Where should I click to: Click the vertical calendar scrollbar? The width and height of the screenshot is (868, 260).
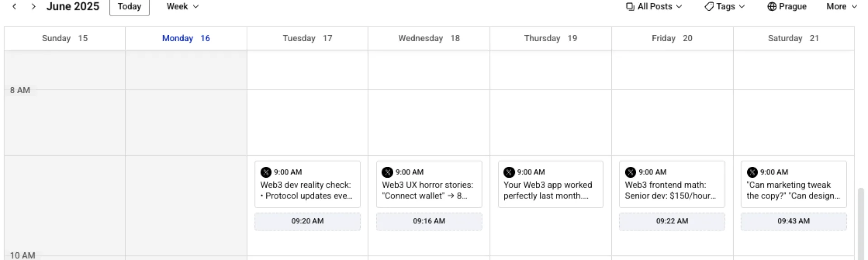click(861, 224)
